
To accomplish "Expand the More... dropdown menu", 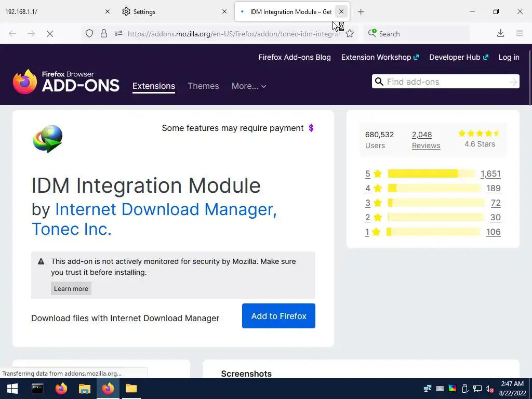I will pyautogui.click(x=249, y=86).
